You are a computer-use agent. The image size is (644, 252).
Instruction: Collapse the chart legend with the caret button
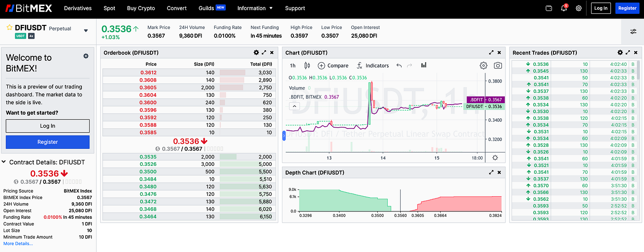click(x=295, y=106)
